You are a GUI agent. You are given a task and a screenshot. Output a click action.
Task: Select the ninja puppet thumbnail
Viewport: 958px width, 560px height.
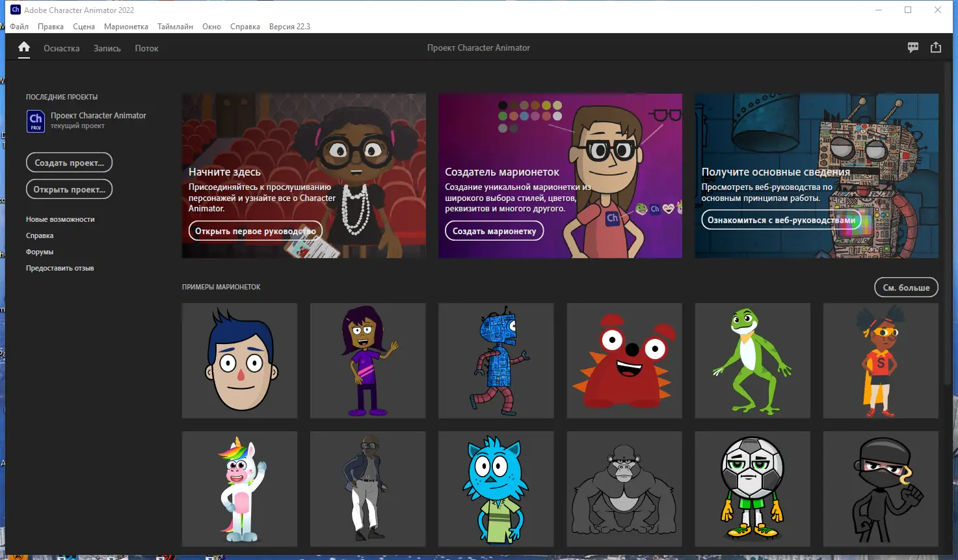[x=880, y=488]
